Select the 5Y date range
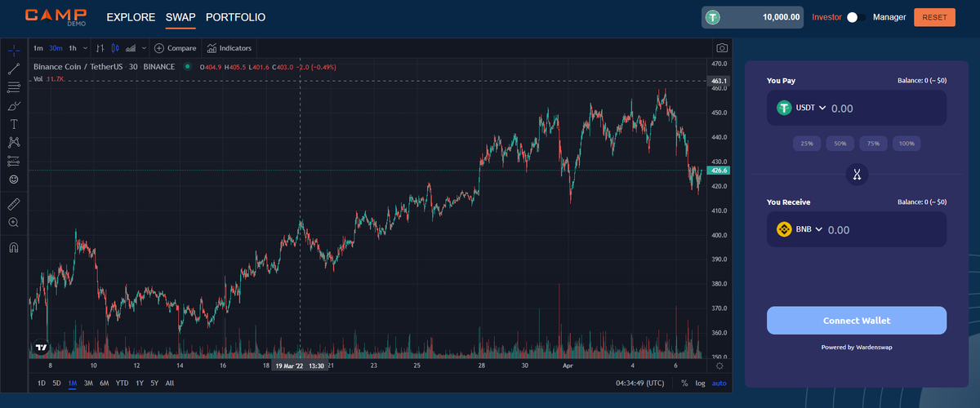The height and width of the screenshot is (408, 980). (154, 383)
